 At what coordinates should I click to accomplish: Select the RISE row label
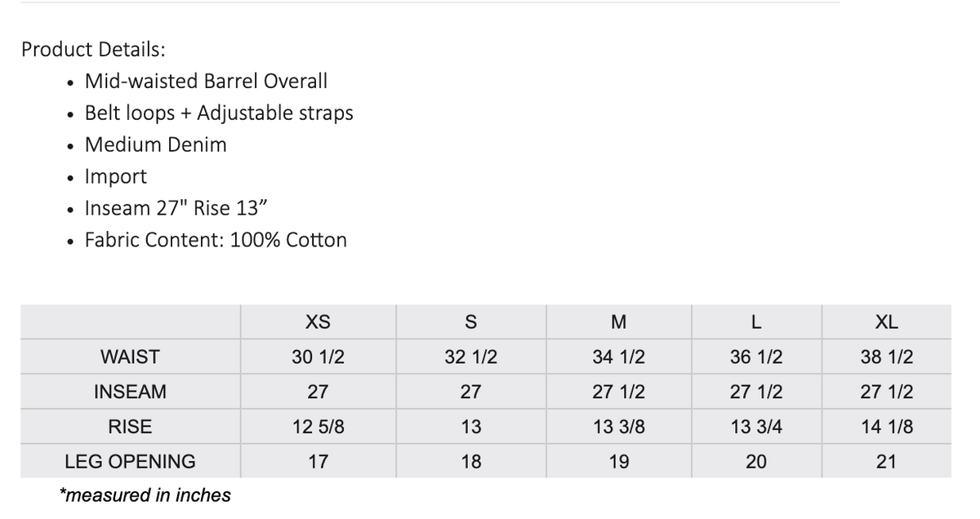(130, 426)
